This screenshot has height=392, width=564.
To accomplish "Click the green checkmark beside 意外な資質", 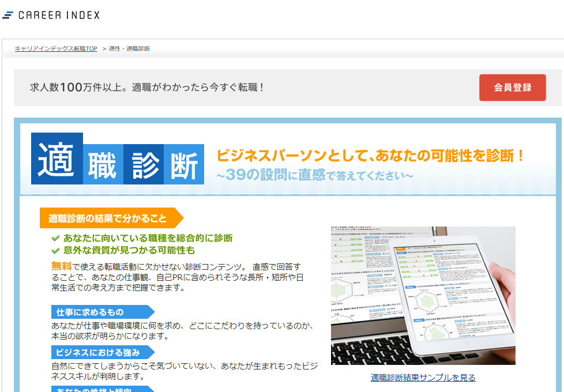I will point(55,251).
